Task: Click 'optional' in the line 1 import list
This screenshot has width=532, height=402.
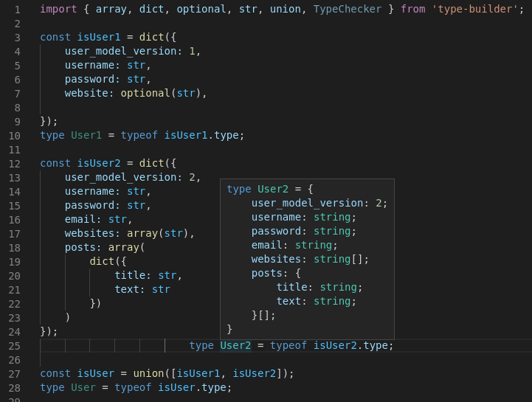Action: [201, 9]
